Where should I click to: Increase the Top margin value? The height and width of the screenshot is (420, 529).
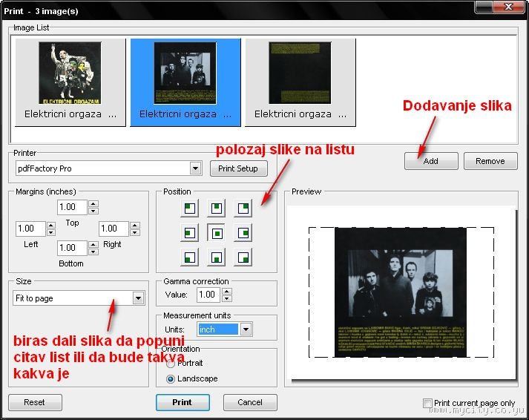coord(93,203)
